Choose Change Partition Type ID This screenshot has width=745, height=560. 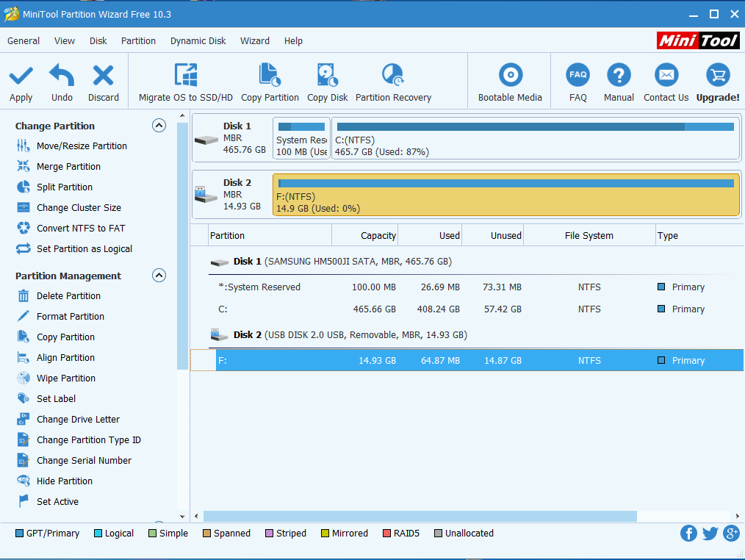click(x=79, y=439)
